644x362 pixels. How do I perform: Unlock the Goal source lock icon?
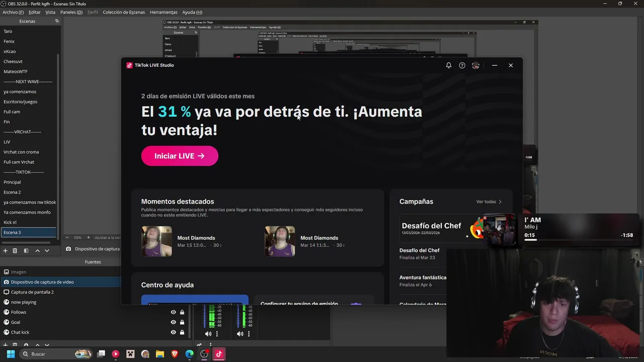(182, 322)
